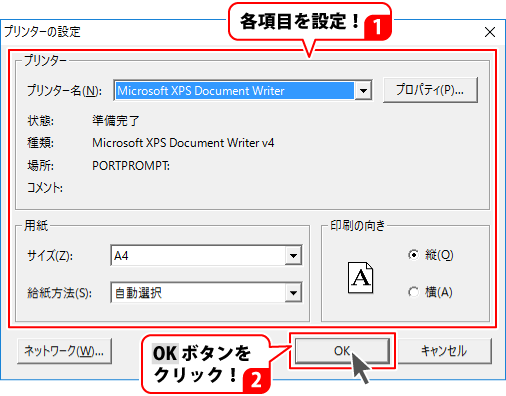Image resolution: width=506 pixels, height=396 pixels.
Task: Click the 給紙方法(S): label
Action: click(x=59, y=293)
